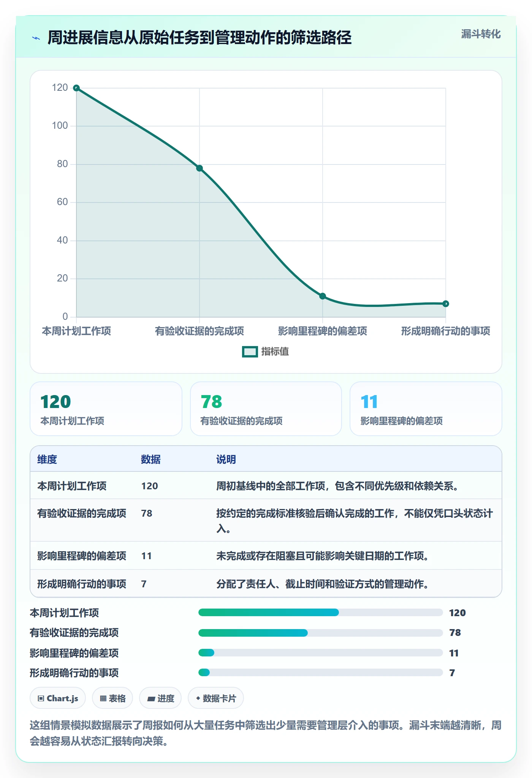532x778 pixels.
Task: Click the chart point at value 11
Action: [x=323, y=296]
